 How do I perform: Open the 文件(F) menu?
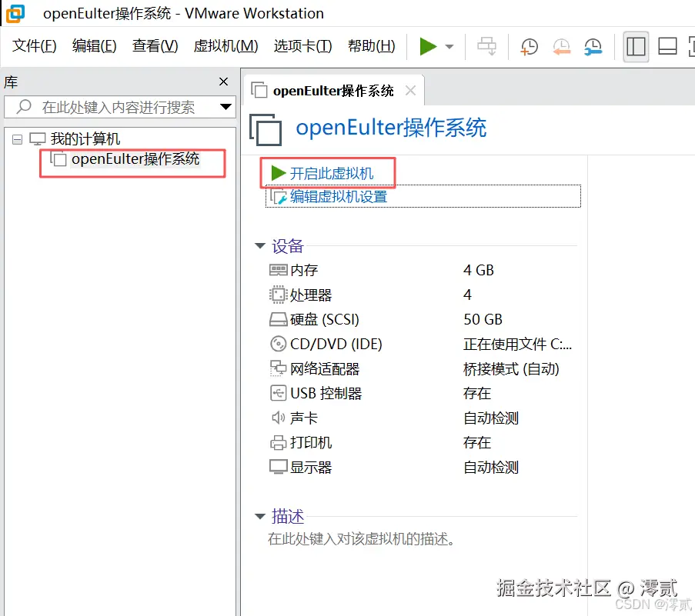point(34,46)
